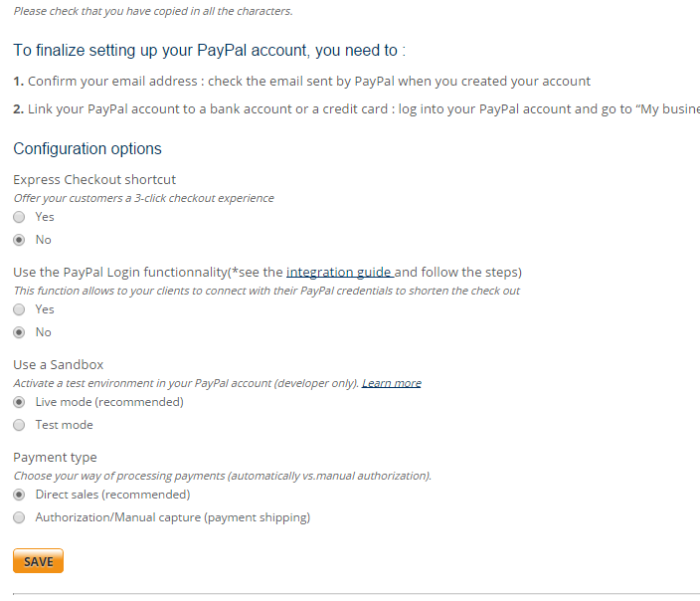Click 'Authorization/Manual capture (payment shipping)' label text
This screenshot has height=601, width=700.
click(x=173, y=517)
